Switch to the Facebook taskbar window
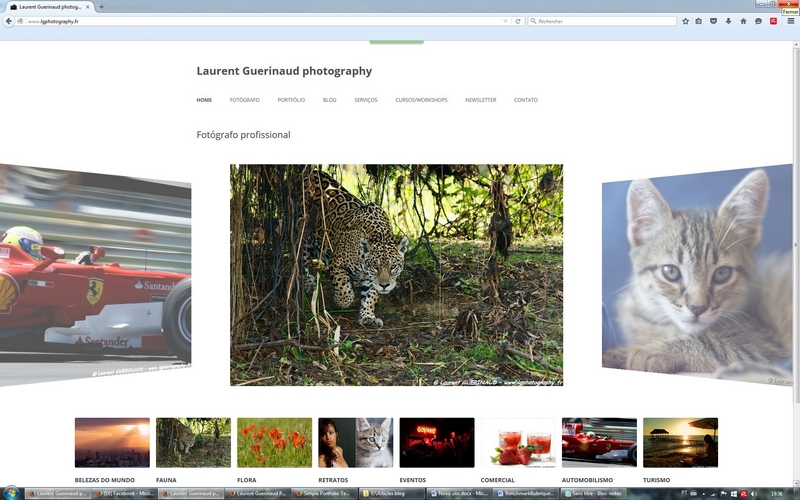800x500 pixels. 124,494
